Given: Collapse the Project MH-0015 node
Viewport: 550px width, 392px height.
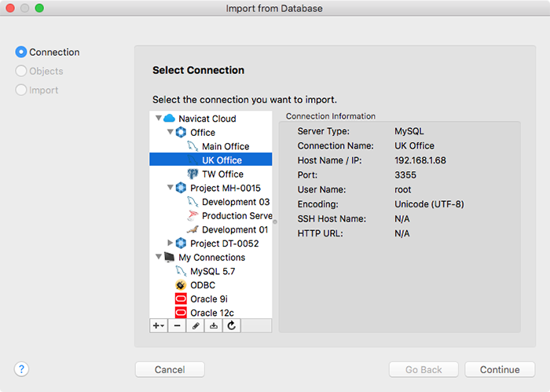Looking at the screenshot, I should tap(170, 188).
